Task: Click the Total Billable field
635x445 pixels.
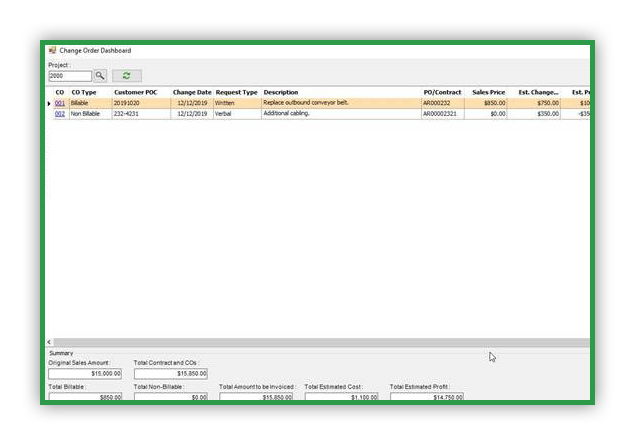Action: [x=85, y=396]
